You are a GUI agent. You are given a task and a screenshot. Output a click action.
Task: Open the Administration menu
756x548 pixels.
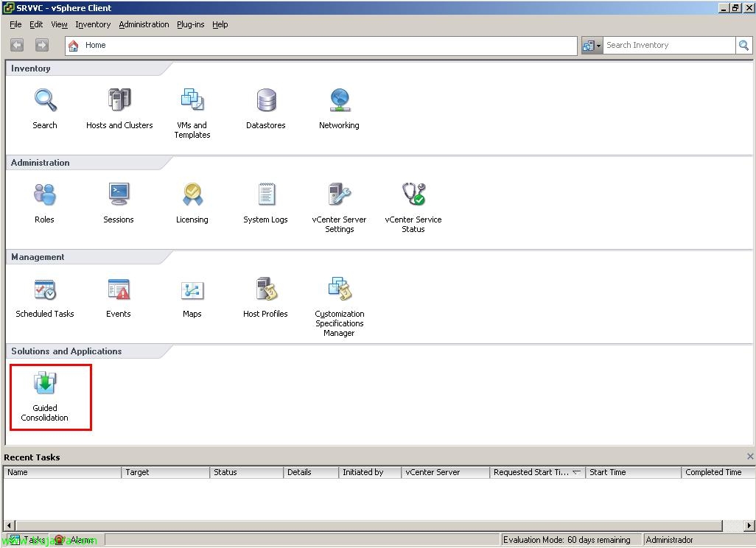(x=144, y=24)
